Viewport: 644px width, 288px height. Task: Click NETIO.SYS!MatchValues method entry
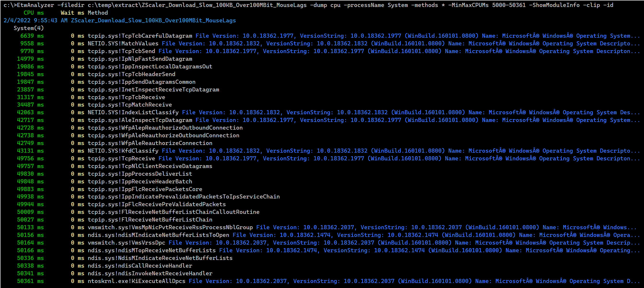coord(123,44)
